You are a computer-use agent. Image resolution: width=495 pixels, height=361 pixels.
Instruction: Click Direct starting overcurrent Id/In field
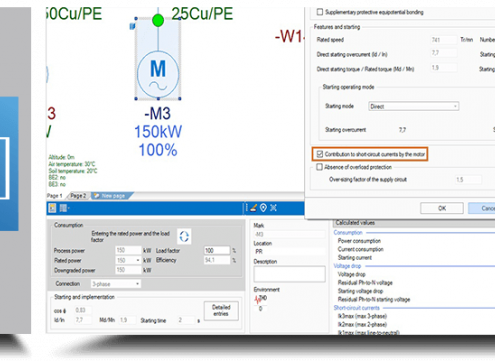[443, 53]
